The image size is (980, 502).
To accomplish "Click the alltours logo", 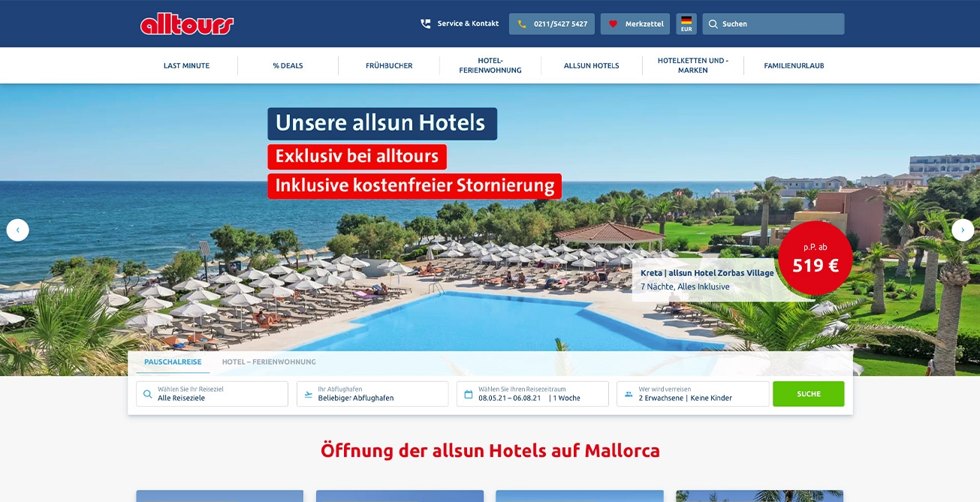I will click(187, 25).
